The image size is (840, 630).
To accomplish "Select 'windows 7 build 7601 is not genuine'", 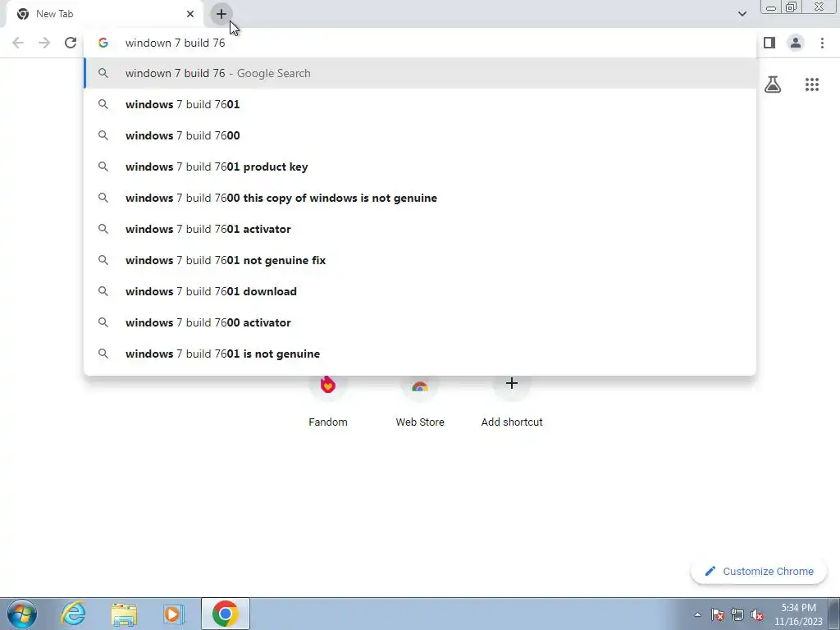I will [420, 354].
